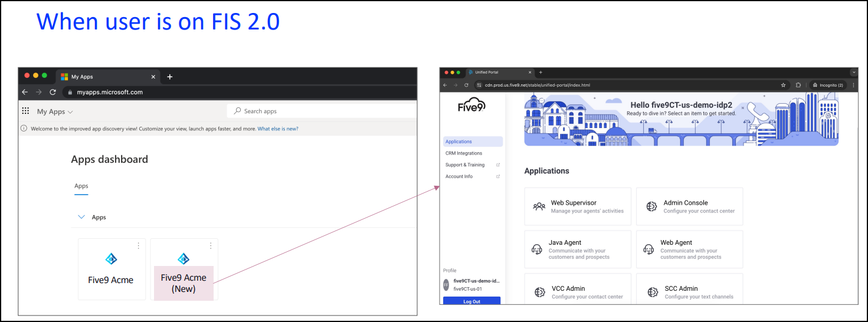Screen dimensions: 868x322
Task: Open the Microsoft app launcher grid icon
Action: coord(25,111)
